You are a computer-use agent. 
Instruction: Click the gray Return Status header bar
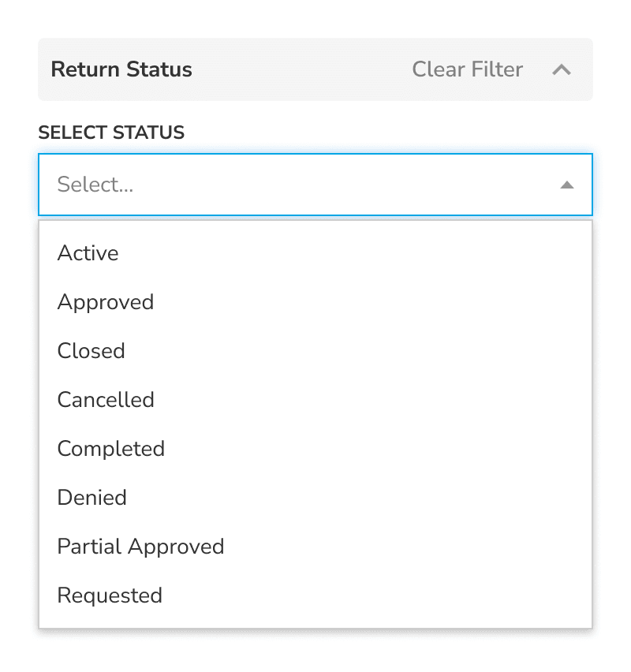(x=315, y=69)
